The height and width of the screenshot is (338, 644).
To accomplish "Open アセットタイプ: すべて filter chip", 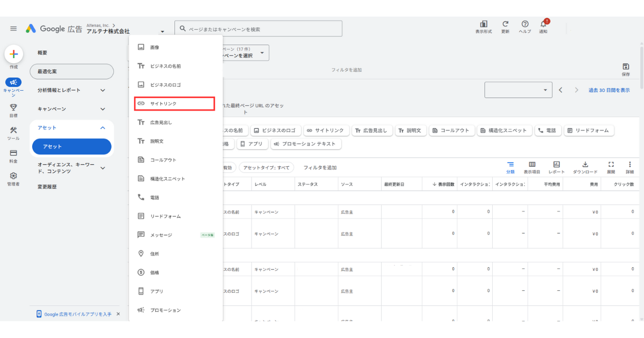I will point(266,168).
